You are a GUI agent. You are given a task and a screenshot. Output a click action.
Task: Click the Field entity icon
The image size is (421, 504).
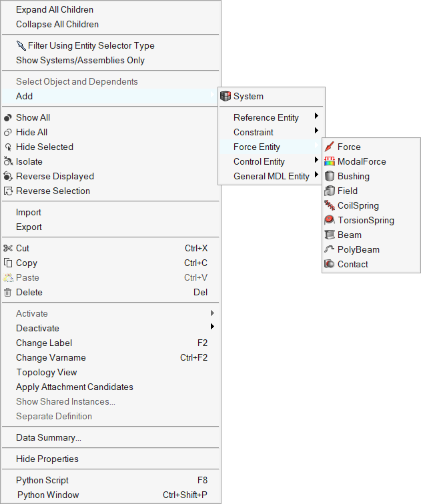click(329, 191)
